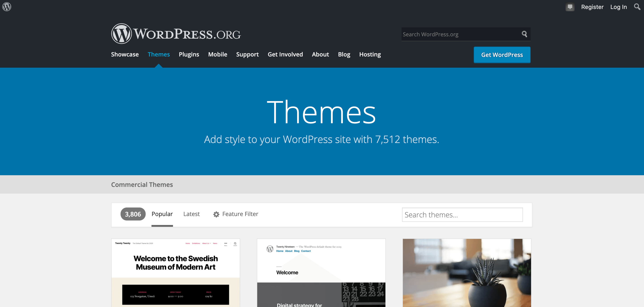Viewport: 644px width, 307px height.
Task: Click the WordPress.org header logo
Action: click(x=176, y=34)
